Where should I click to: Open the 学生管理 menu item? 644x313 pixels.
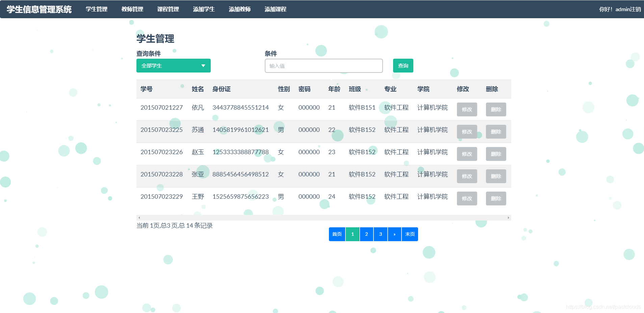pos(97,9)
